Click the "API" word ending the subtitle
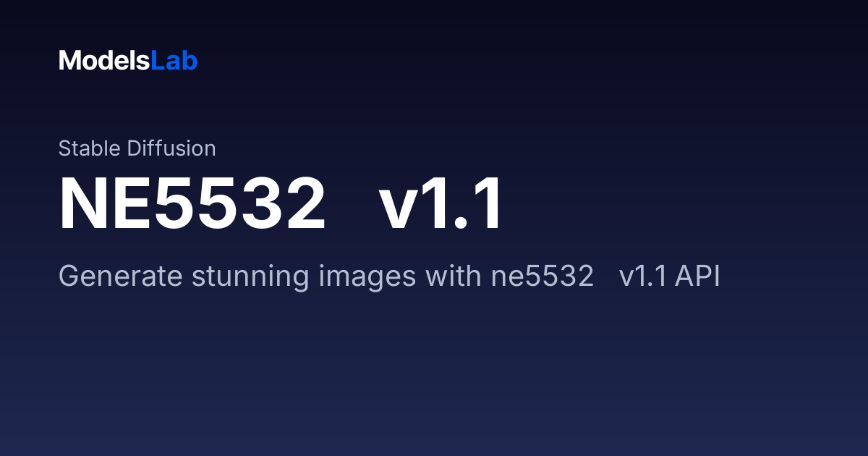The height and width of the screenshot is (456, 868). point(697,276)
